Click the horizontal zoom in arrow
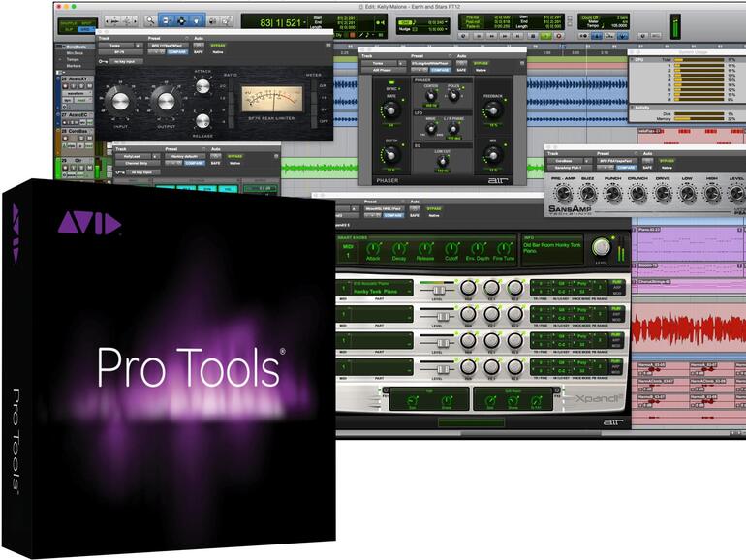 pyautogui.click(x=135, y=21)
